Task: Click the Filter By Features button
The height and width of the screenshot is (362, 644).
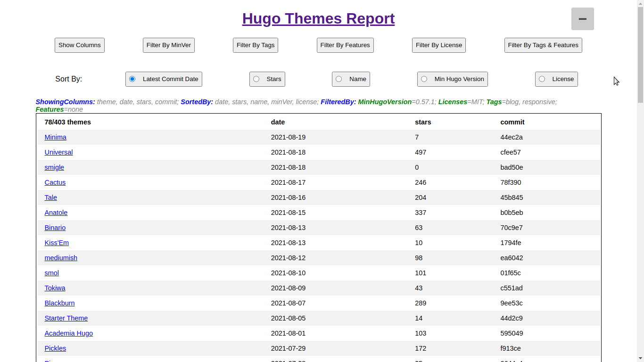Action: click(x=345, y=45)
